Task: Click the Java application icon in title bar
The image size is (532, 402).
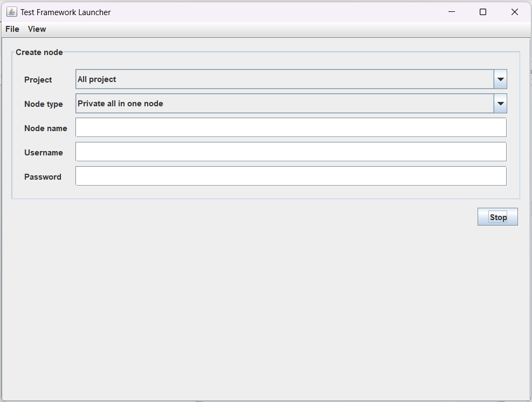Action: point(11,12)
